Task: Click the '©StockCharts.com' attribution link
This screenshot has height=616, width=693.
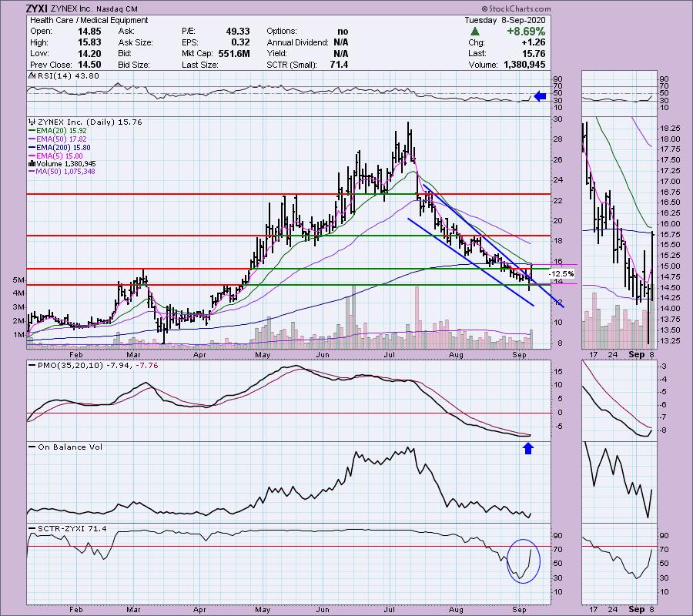Action: point(516,8)
